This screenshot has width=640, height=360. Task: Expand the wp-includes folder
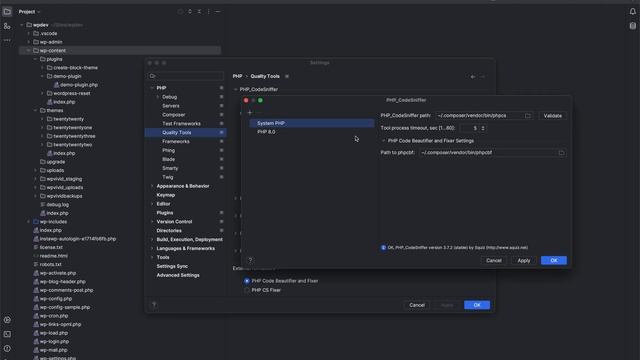point(29,222)
